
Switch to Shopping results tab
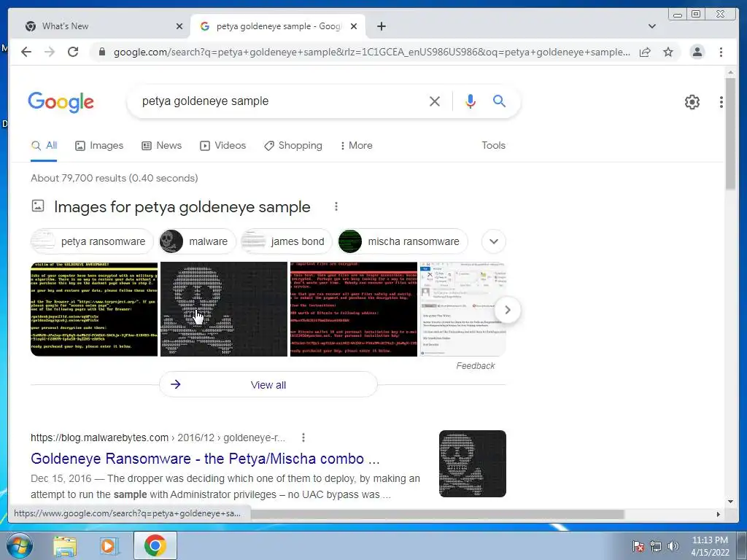tap(293, 145)
